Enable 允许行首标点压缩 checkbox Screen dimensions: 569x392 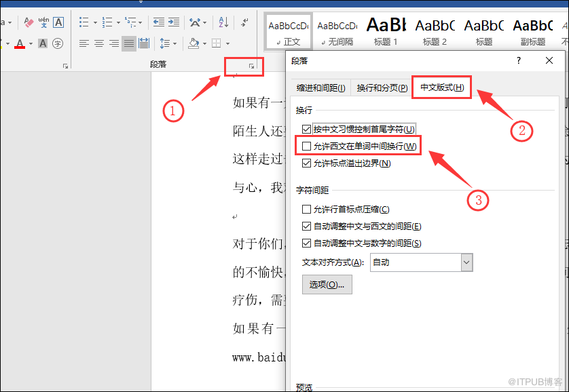[307, 209]
